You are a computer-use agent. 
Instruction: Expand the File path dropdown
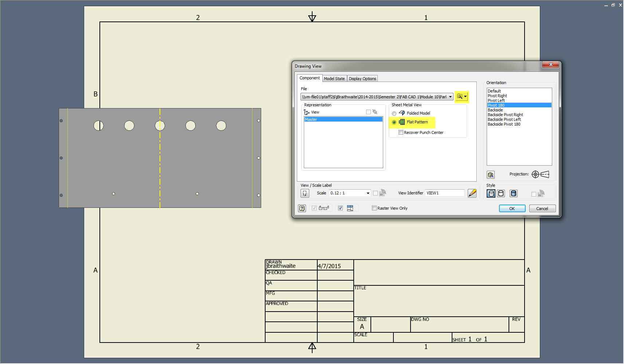(x=450, y=97)
